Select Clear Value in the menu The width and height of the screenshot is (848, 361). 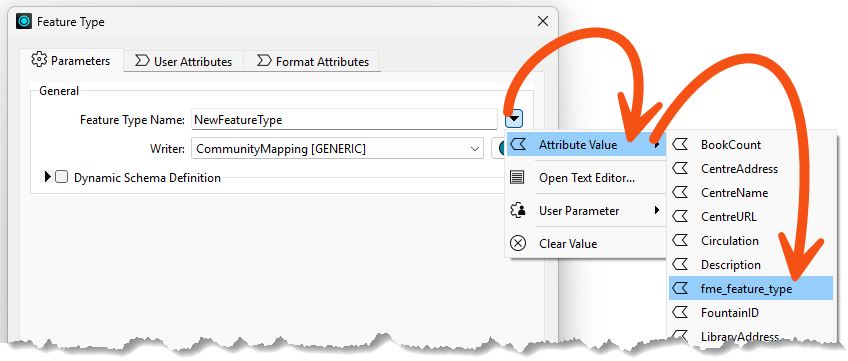point(586,244)
